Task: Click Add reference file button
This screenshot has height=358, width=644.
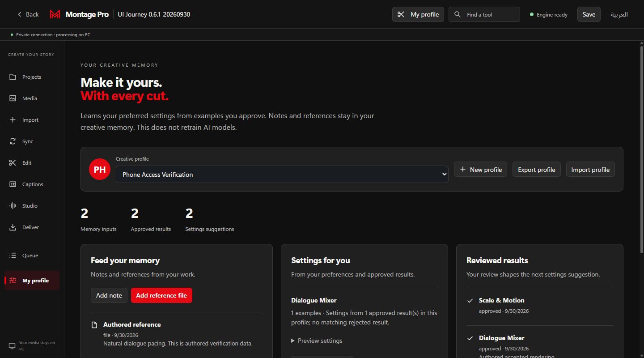Action: [x=161, y=295]
